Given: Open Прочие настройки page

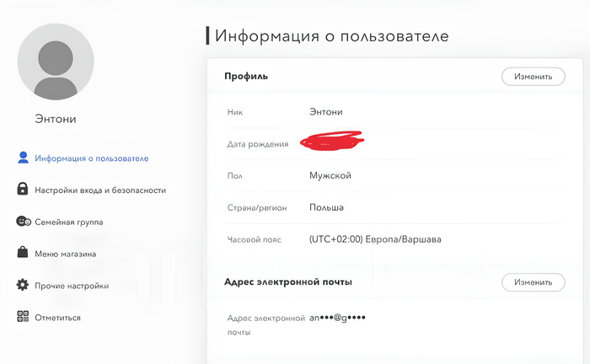Looking at the screenshot, I should point(72,286).
